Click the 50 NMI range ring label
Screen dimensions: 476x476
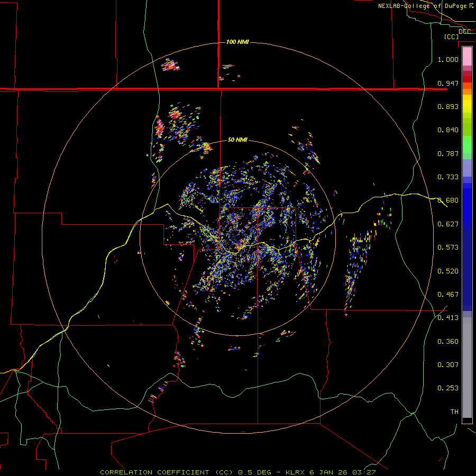(x=237, y=140)
